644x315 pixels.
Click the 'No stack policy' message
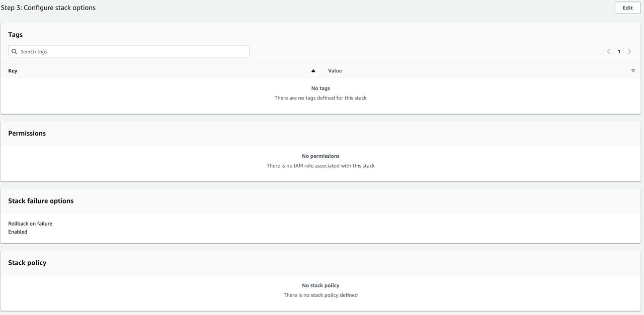tap(320, 285)
